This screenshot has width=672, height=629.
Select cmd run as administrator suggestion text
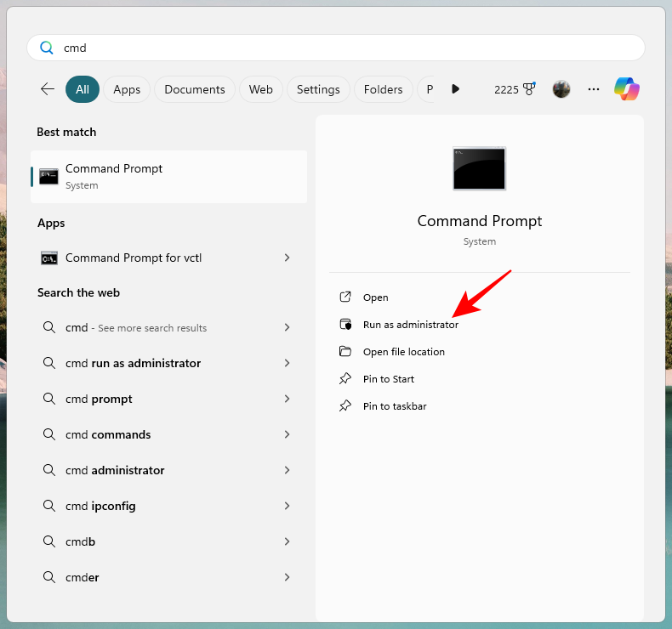click(x=133, y=363)
